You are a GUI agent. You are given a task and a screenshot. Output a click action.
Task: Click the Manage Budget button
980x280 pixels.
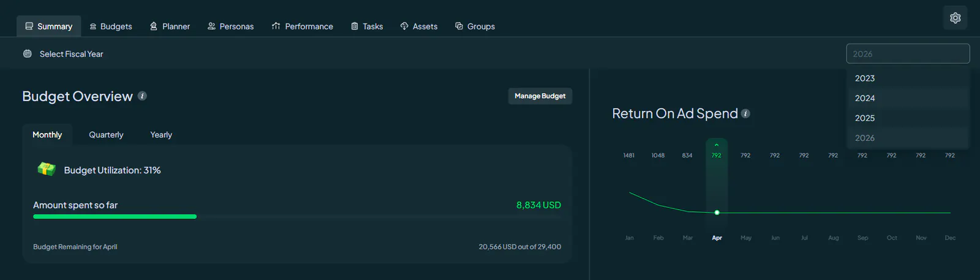(540, 96)
